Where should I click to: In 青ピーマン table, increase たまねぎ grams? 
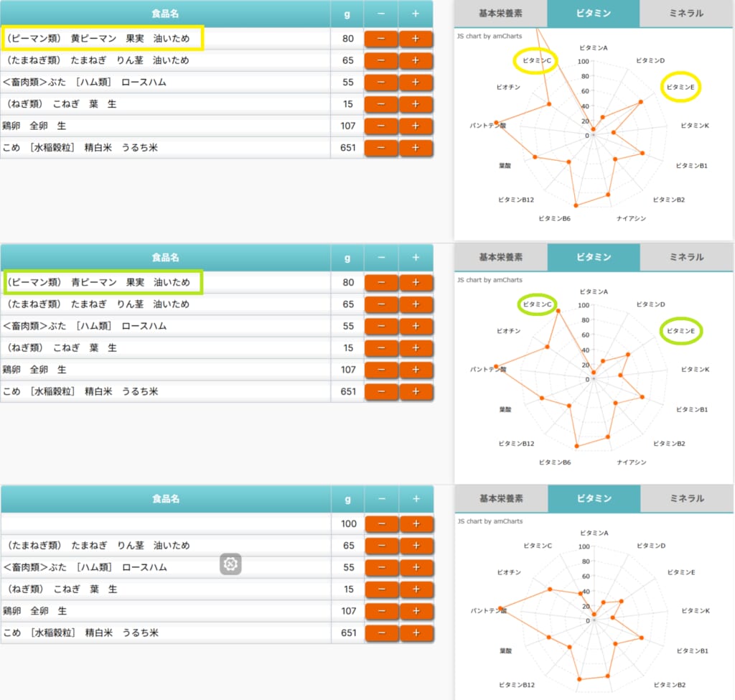[416, 304]
